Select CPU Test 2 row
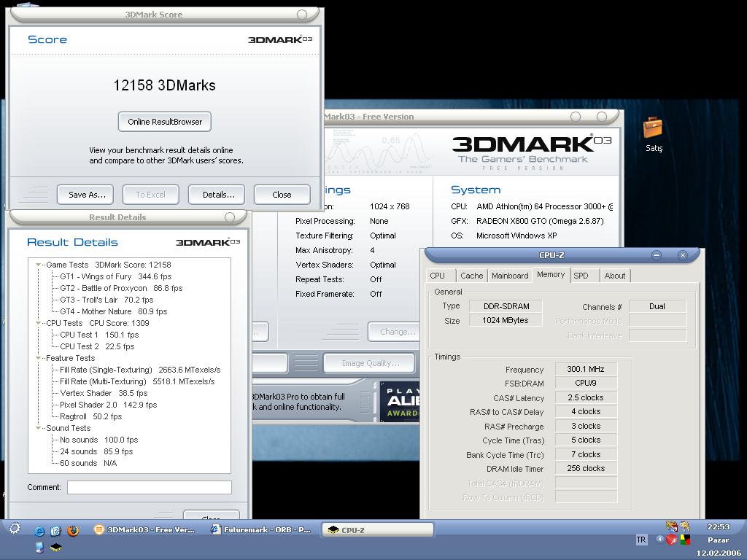Viewport: 747px width, 560px height. pos(97,346)
